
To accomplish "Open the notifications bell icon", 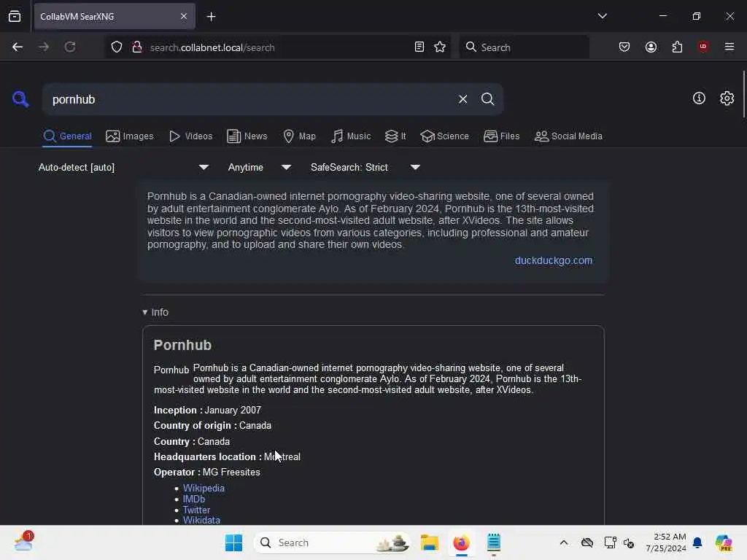I will pyautogui.click(x=697, y=542).
